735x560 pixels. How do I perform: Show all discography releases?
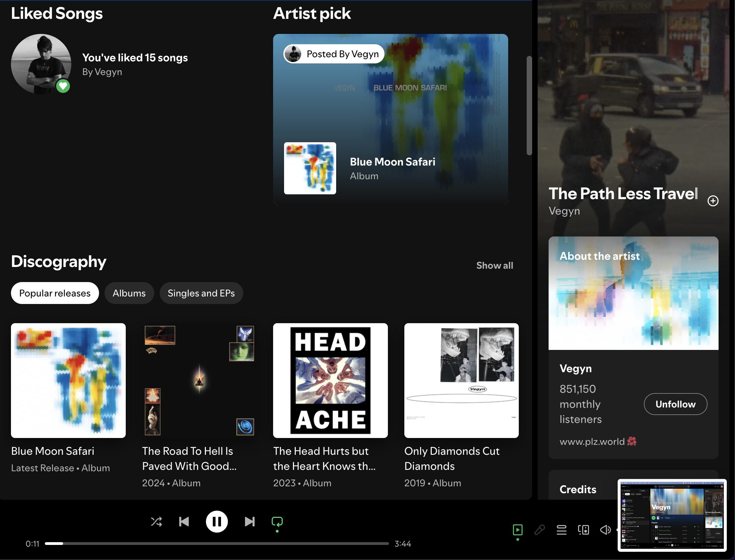point(494,265)
